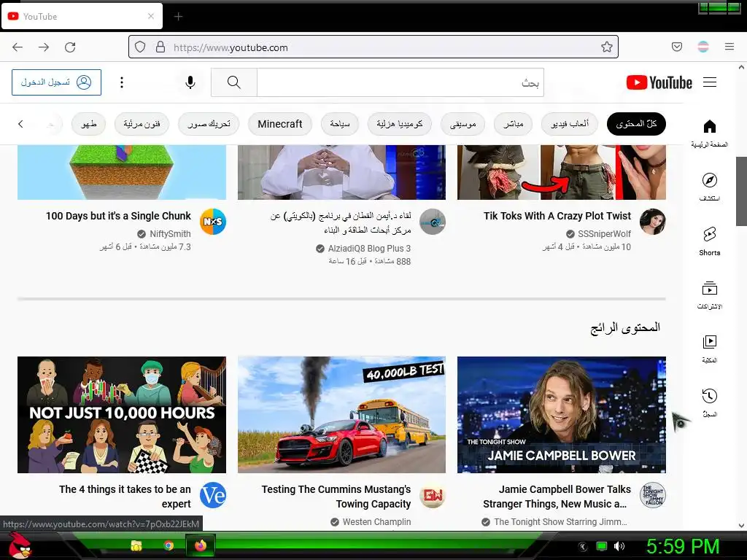Click the sign-in button

pyautogui.click(x=56, y=82)
